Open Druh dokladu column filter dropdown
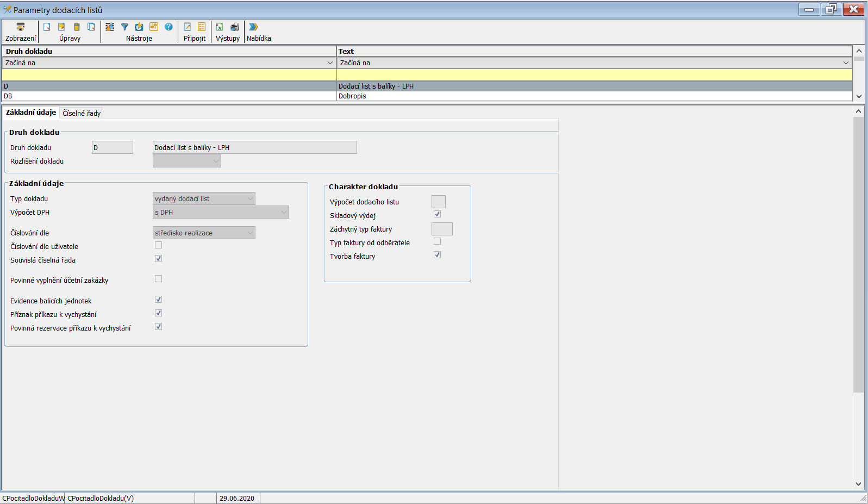The width and height of the screenshot is (868, 504). click(330, 63)
